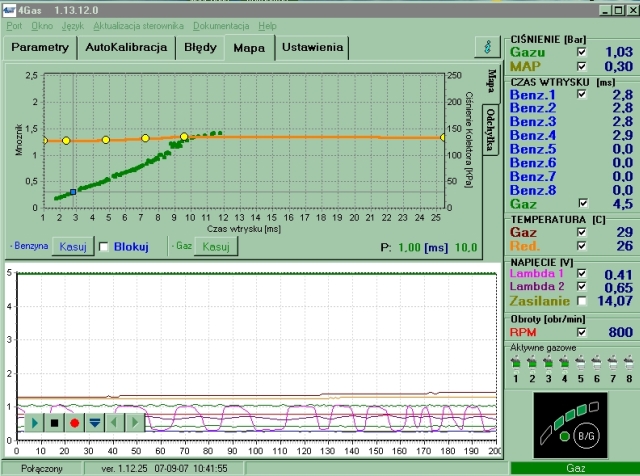
Task: Select the Mapa main tab
Action: tap(249, 48)
